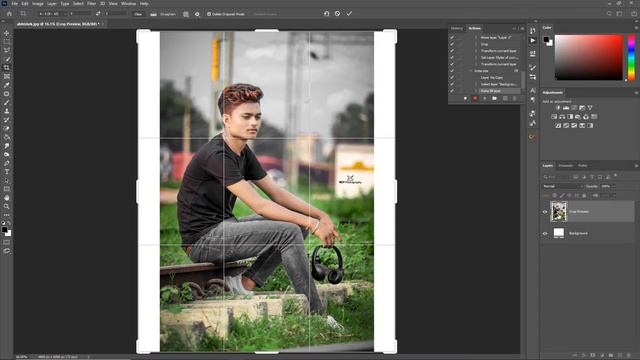
Task: Open the Layers panel flyout menu
Action: click(636, 166)
